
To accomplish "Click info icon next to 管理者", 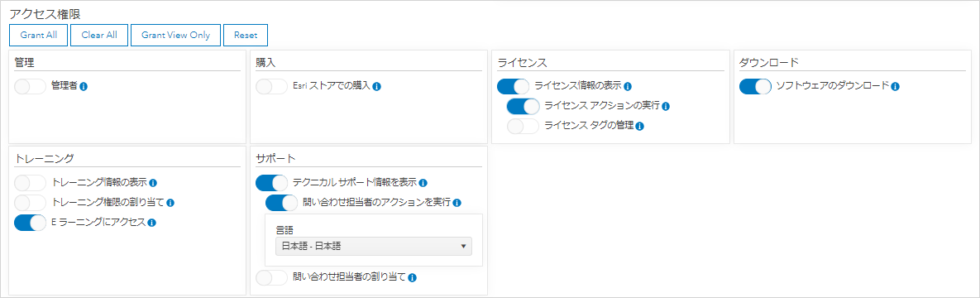I will coord(84,86).
